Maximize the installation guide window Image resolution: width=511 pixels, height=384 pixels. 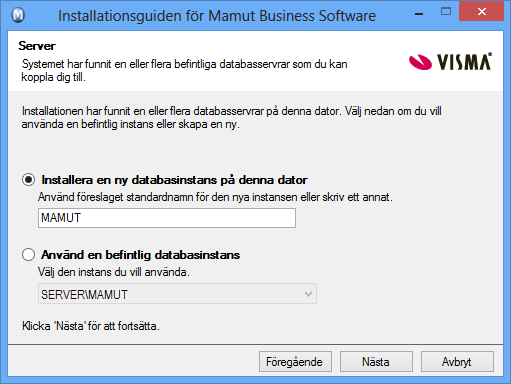tap(446, 12)
